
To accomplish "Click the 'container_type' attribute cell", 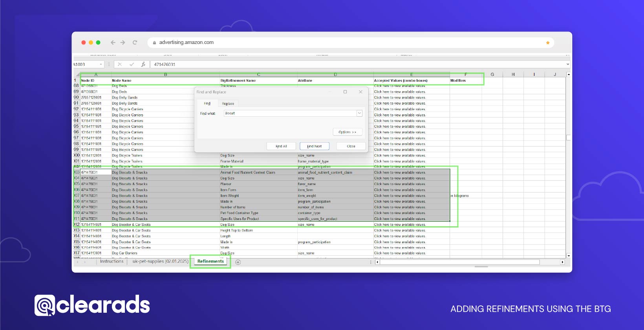I will [x=335, y=213].
